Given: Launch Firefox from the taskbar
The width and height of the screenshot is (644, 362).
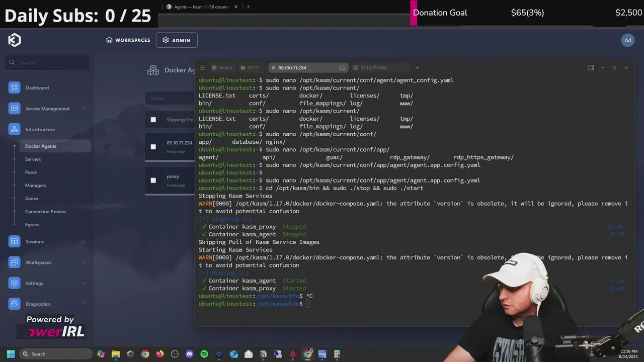Looking at the screenshot, I should (x=159, y=354).
